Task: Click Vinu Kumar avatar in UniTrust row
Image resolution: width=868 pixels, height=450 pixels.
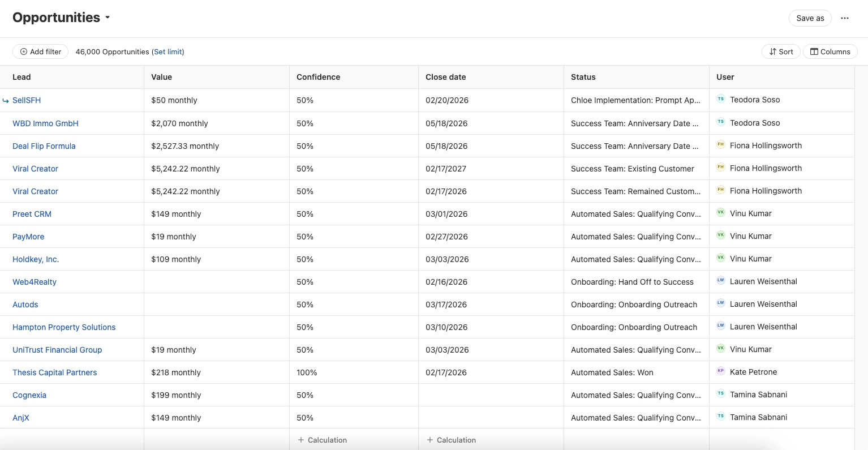Action: click(x=721, y=348)
